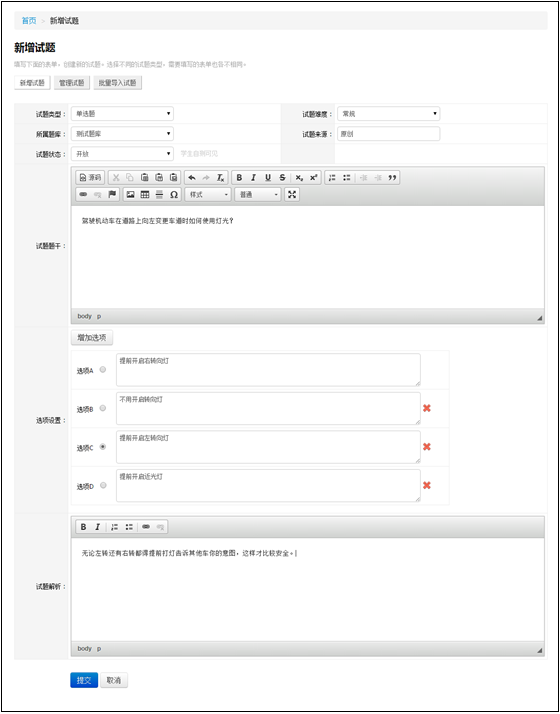Image resolution: width=560 pixels, height=714 pixels.
Task: Select option C radio button
Action: coord(103,447)
